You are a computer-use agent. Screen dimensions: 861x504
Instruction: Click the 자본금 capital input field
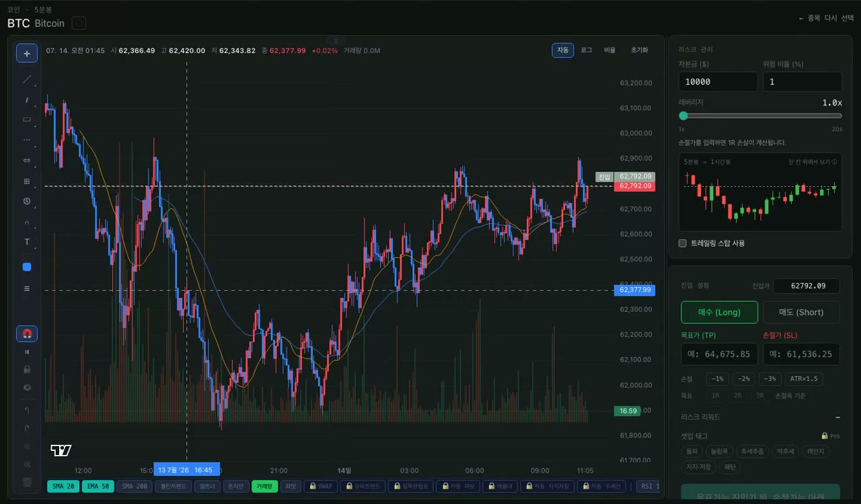click(x=718, y=81)
